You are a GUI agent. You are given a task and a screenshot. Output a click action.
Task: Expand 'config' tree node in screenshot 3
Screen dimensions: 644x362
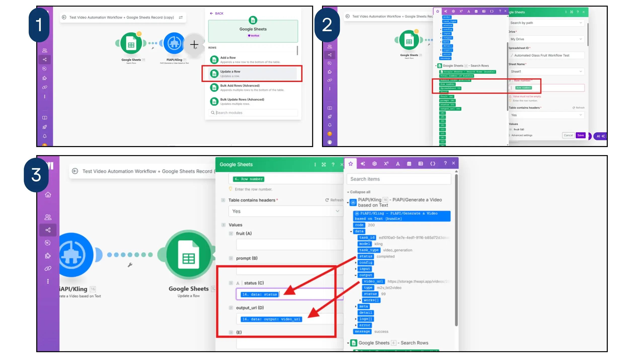click(355, 263)
